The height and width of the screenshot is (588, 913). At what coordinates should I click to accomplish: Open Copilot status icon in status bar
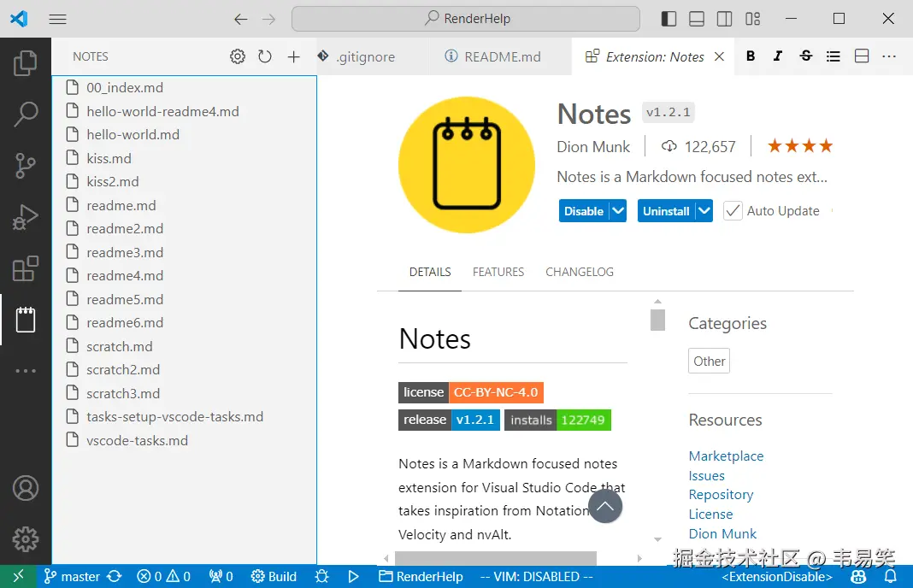click(858, 576)
